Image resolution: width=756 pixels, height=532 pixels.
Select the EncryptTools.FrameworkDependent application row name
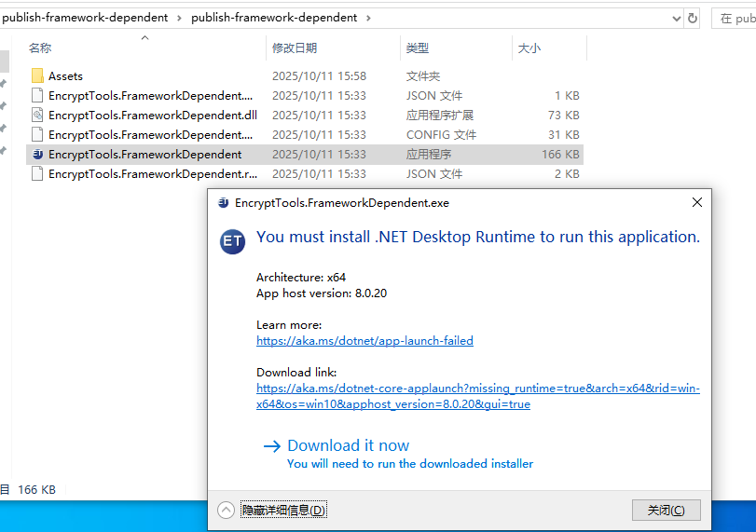click(x=145, y=155)
